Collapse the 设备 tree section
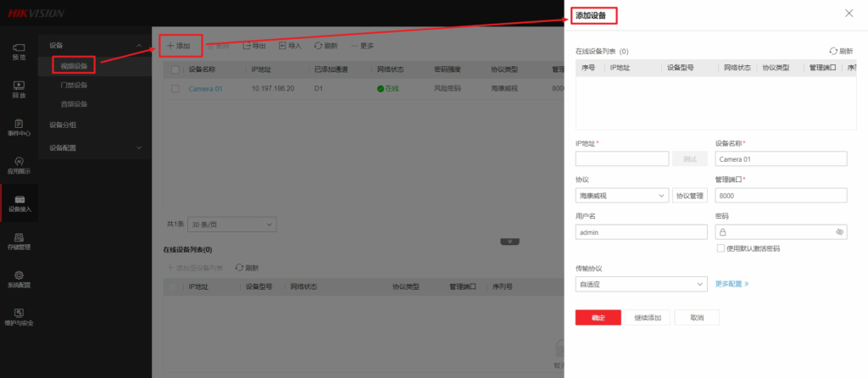 click(x=139, y=46)
